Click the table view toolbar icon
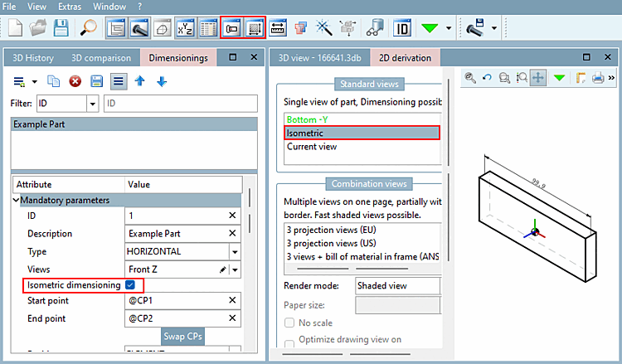 point(208,28)
